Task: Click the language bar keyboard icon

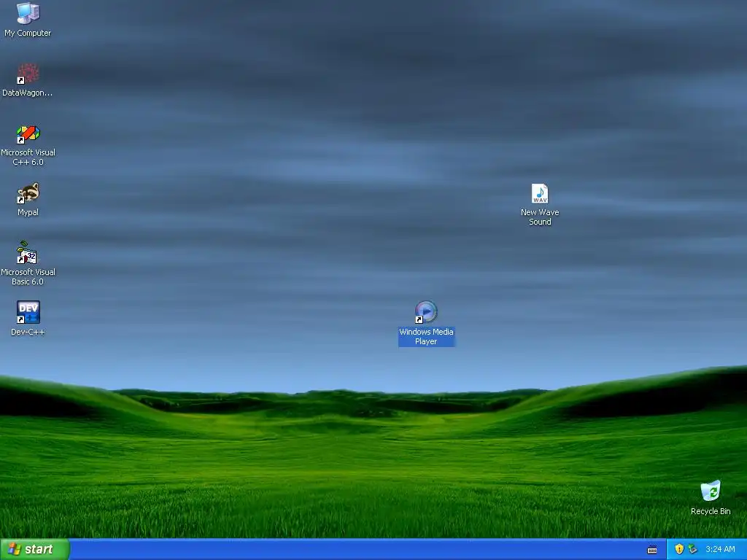Action: tap(652, 550)
